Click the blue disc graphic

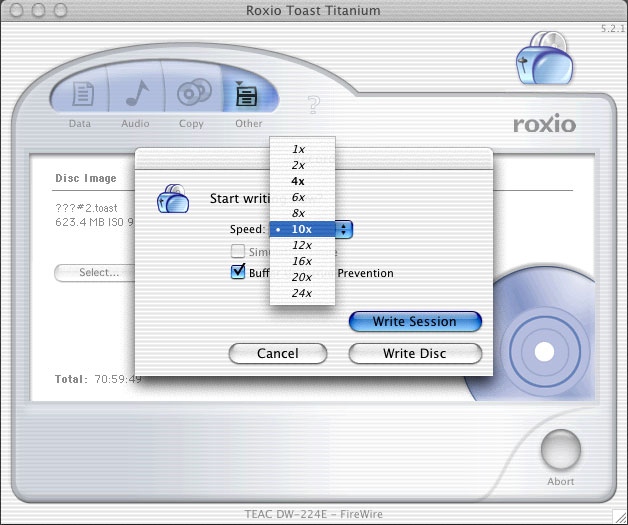click(x=544, y=352)
